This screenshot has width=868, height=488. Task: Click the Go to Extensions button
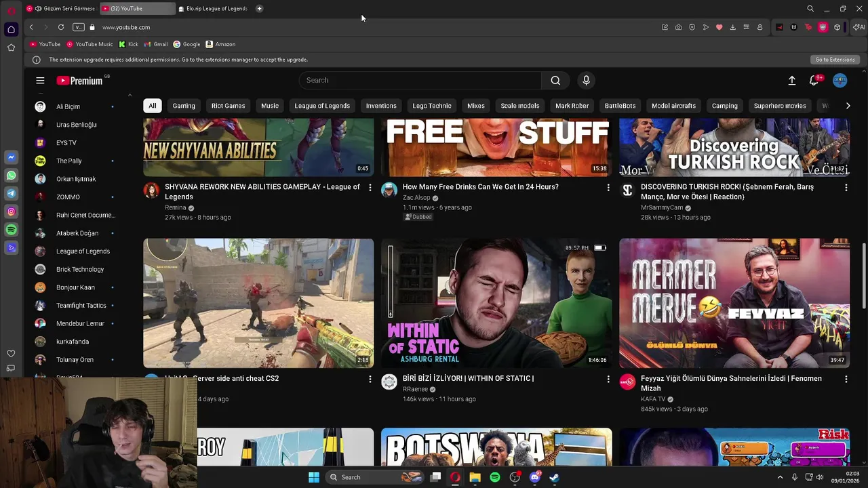point(835,60)
